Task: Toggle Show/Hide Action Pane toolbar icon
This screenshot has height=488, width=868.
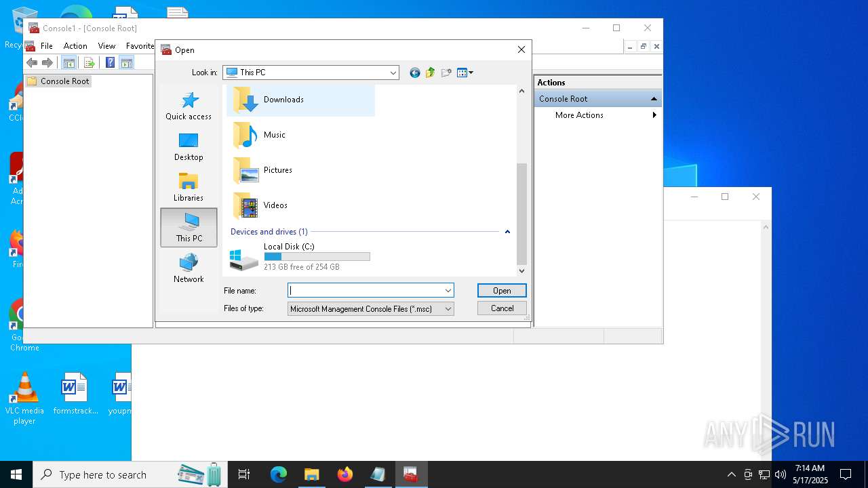Action: pos(126,63)
